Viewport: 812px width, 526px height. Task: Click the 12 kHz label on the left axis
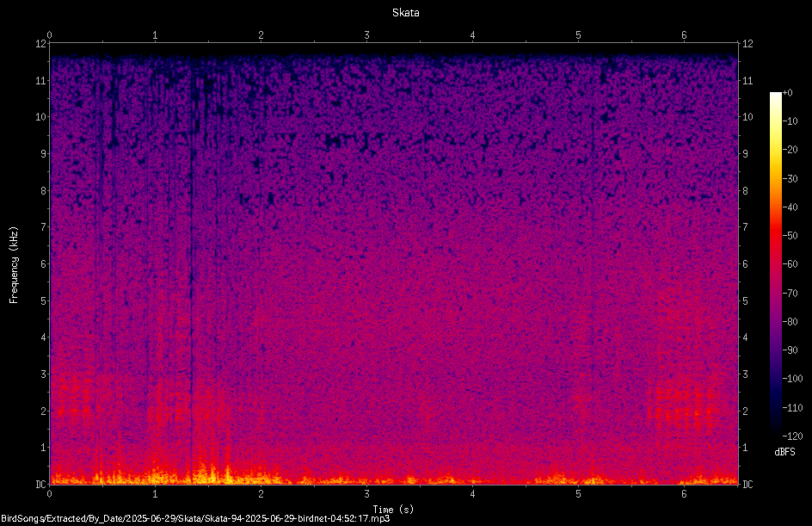(40, 44)
